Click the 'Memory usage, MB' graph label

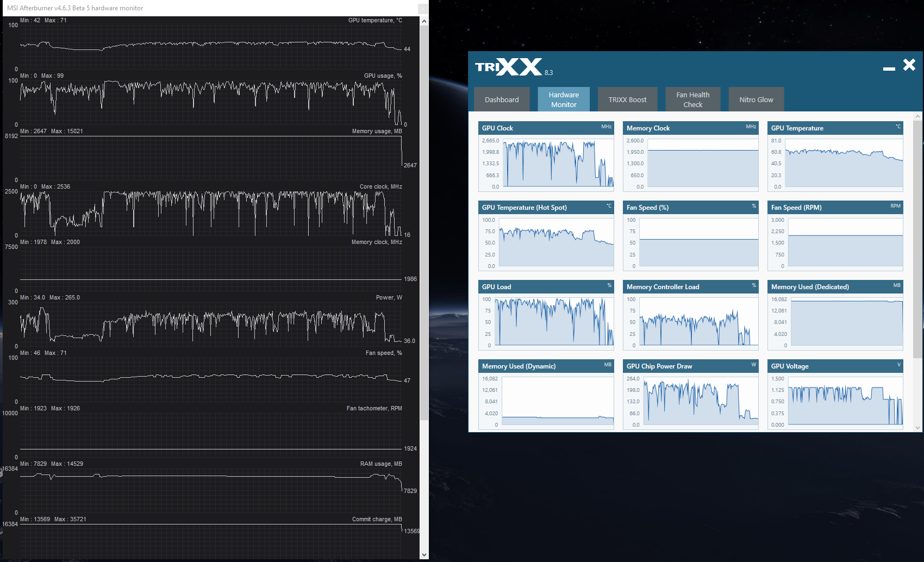click(x=377, y=131)
